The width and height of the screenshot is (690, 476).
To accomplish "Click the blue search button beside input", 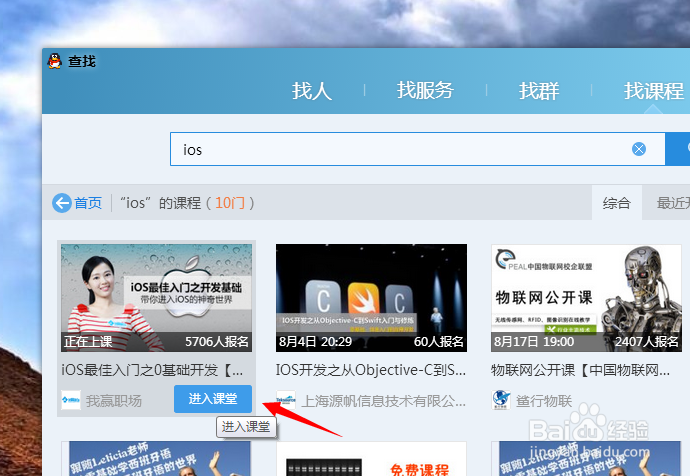I will [x=678, y=149].
